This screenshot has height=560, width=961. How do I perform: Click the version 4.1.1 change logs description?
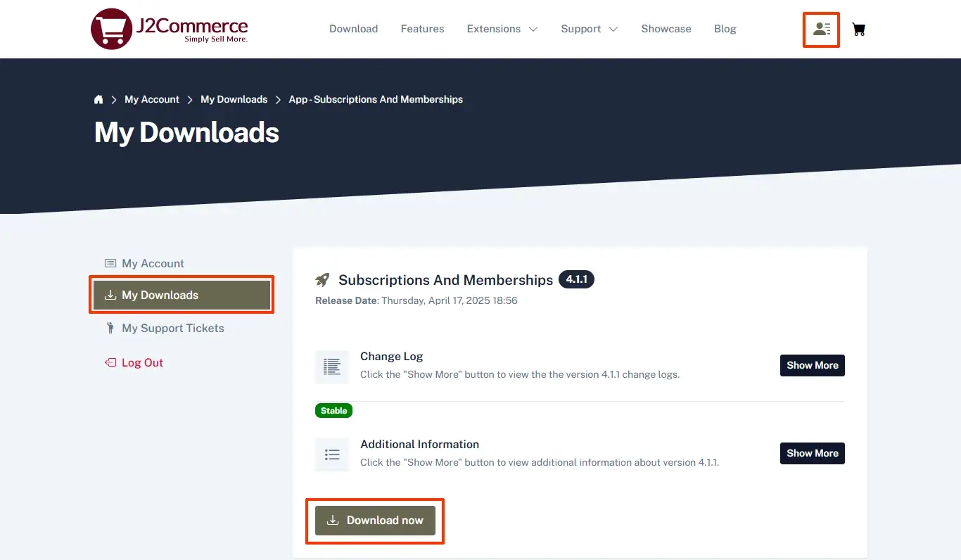(x=520, y=374)
